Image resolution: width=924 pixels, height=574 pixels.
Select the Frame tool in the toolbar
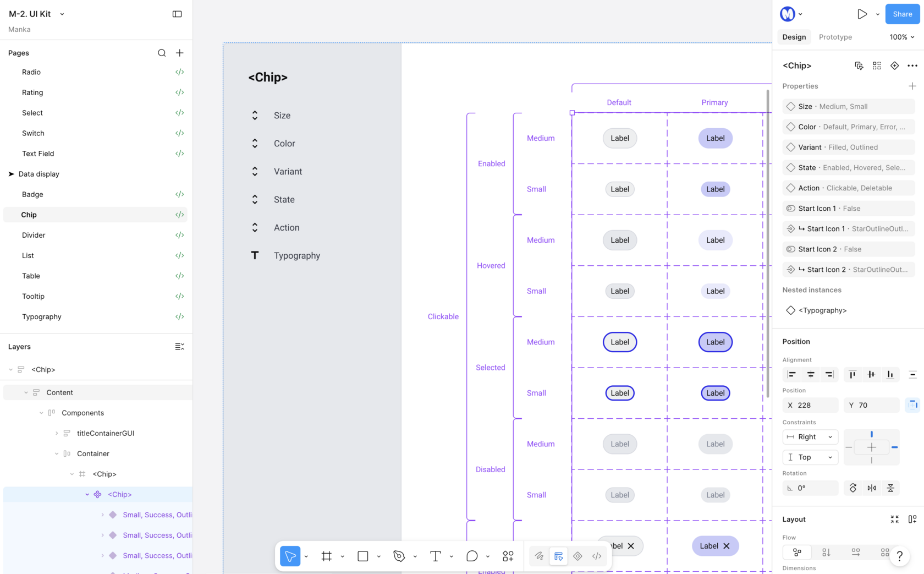click(x=327, y=556)
